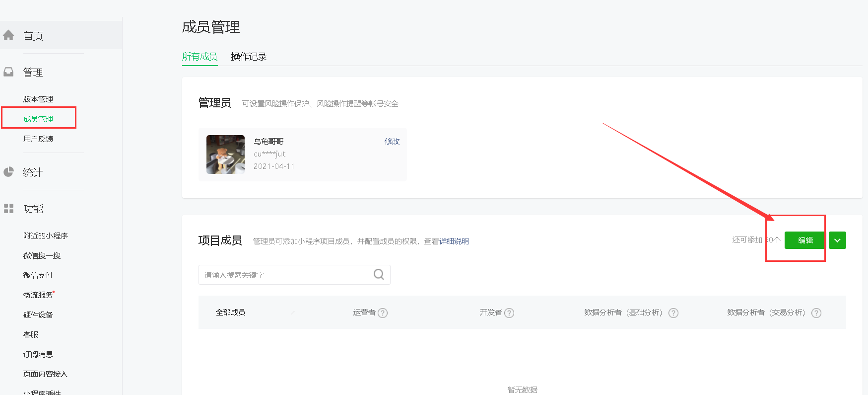Open help icon for 数据分析者 (基础分析)
The height and width of the screenshot is (395, 868).
pos(673,313)
